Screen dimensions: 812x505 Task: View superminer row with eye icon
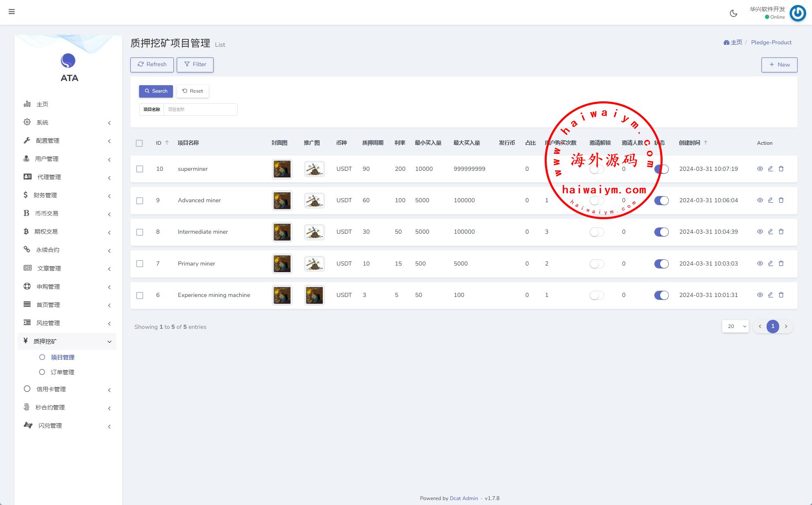[x=760, y=169]
